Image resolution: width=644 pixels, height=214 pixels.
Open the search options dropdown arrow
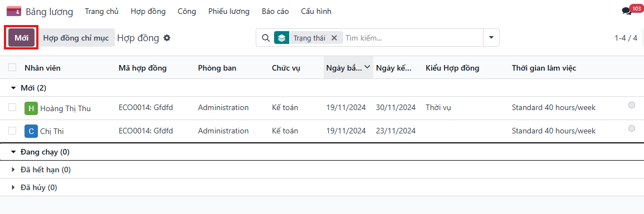point(491,38)
